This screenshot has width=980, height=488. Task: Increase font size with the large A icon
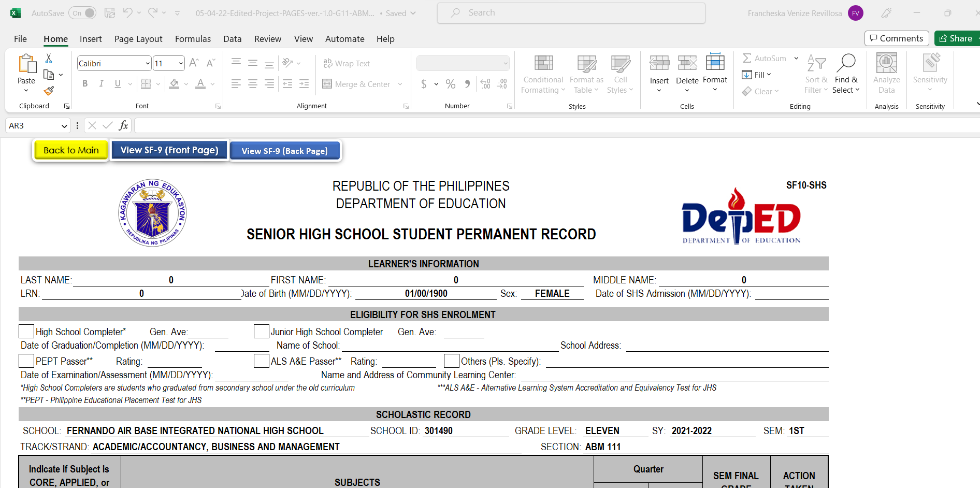pyautogui.click(x=194, y=63)
